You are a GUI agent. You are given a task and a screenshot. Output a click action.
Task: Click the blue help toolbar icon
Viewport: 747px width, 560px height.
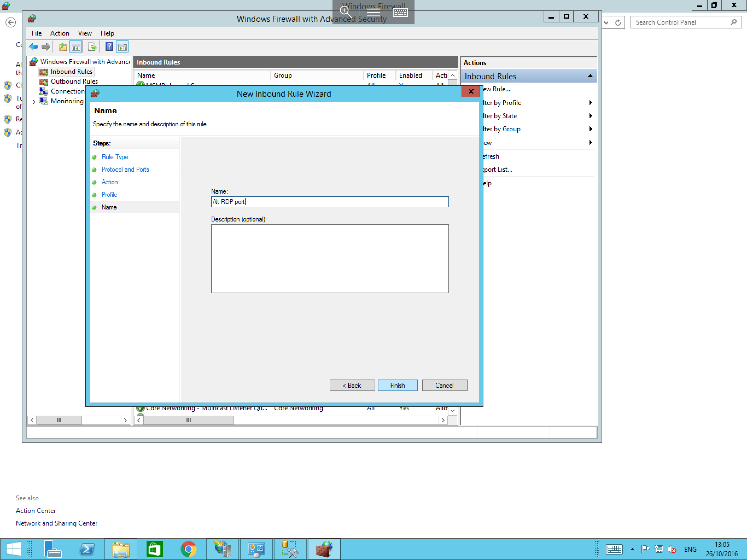pos(109,46)
